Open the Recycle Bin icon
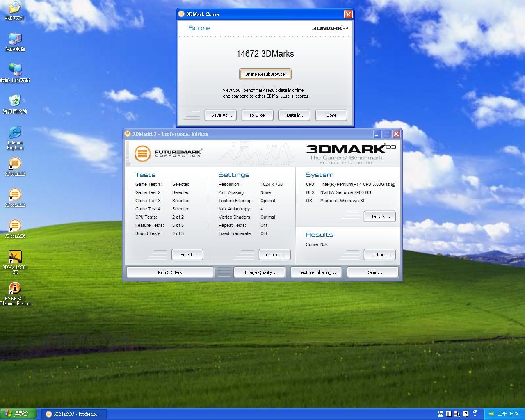The width and height of the screenshot is (525, 420). (x=15, y=101)
